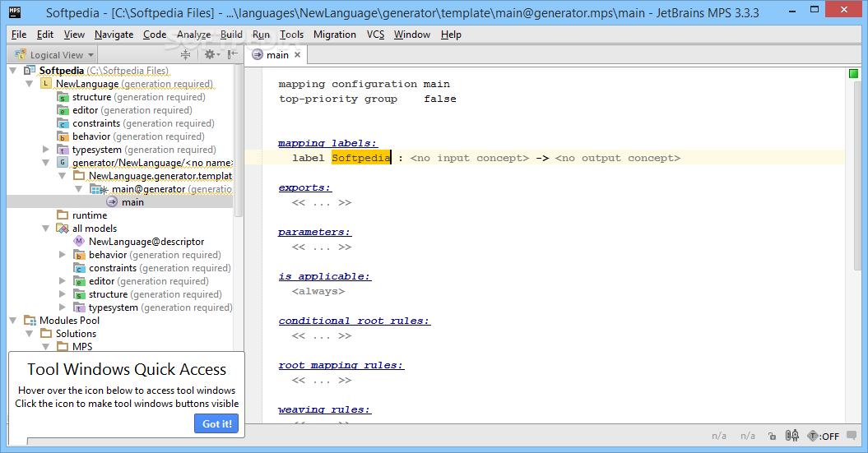Click the Softpedia project icon in tree
868x453 pixels.
30,70
